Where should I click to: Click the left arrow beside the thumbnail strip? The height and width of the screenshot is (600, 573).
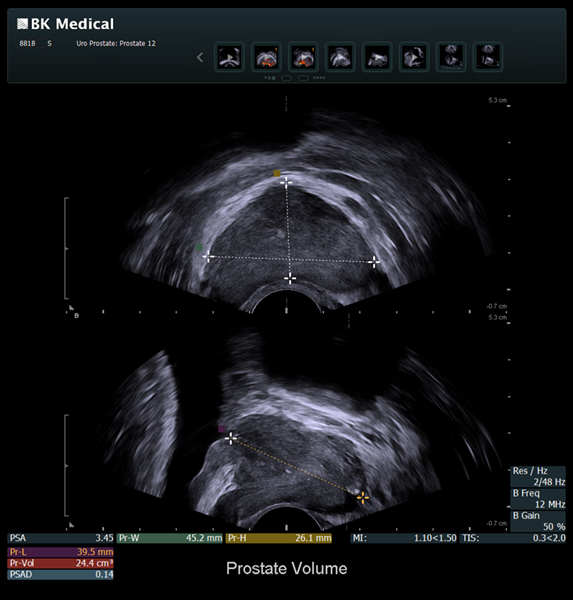pyautogui.click(x=200, y=58)
